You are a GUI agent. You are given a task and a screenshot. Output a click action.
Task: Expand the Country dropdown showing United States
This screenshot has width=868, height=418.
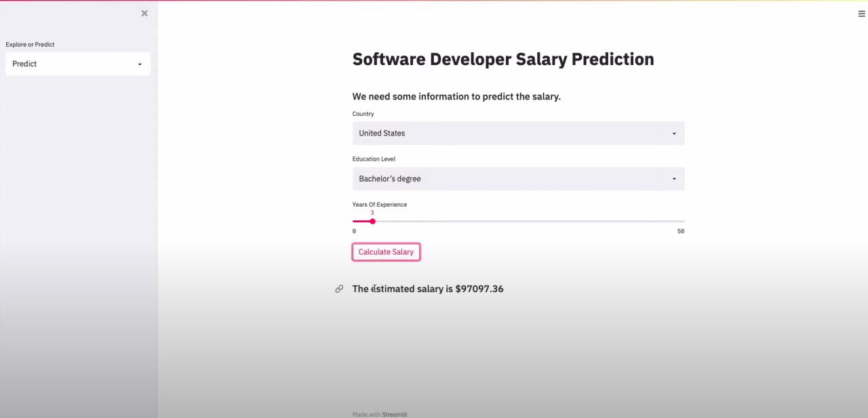[x=518, y=133]
